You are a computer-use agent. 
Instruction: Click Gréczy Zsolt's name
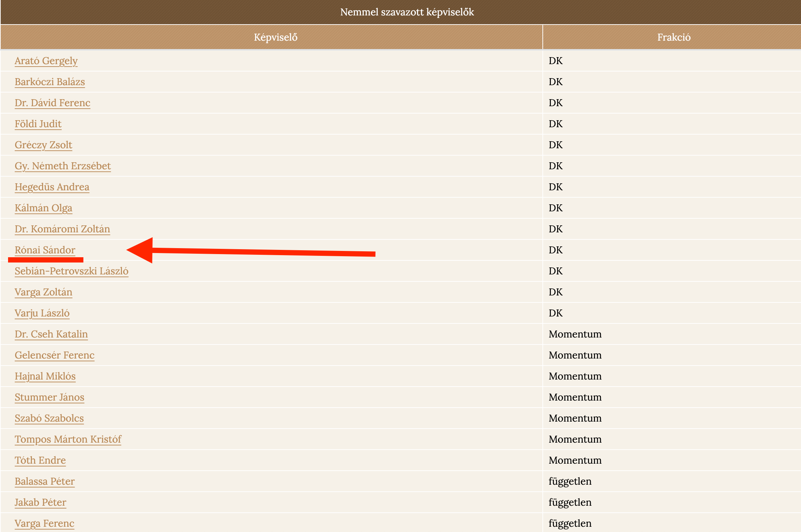43,145
